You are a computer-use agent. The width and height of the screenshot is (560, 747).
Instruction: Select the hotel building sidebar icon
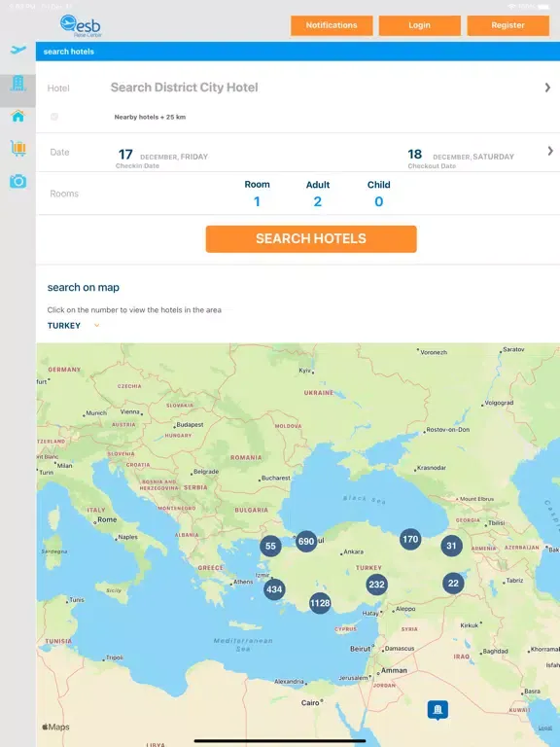click(17, 84)
